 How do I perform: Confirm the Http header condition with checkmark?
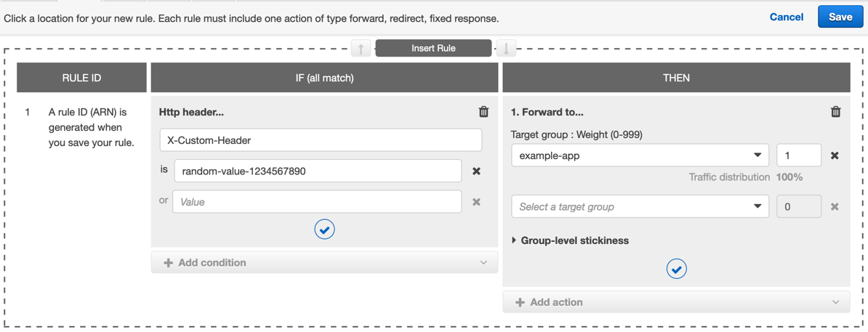pos(324,230)
